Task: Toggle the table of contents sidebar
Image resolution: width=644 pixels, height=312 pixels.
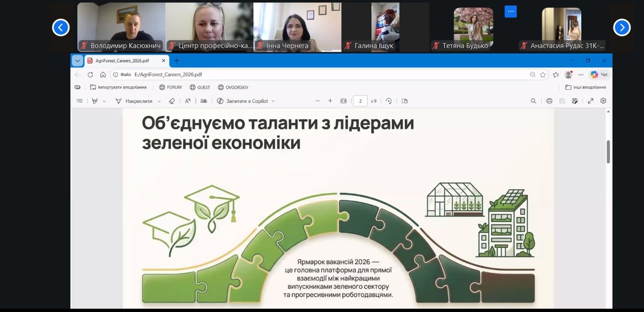Action: [x=79, y=101]
